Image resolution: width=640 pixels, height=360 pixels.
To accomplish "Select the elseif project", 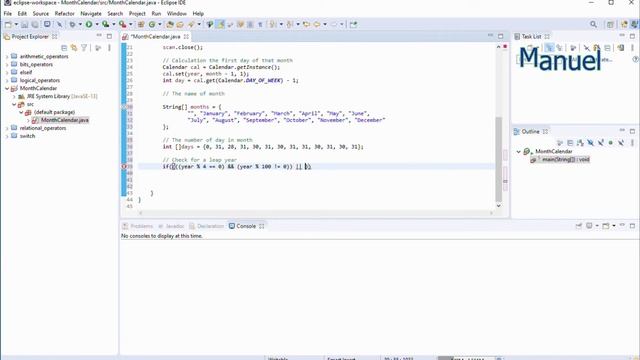I will (26, 72).
